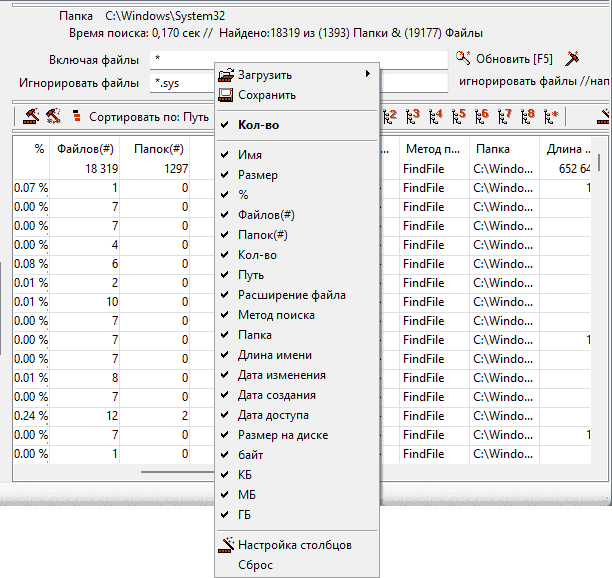Toggle the Размер на диске column
Viewport: 612px width, 578px height.
tap(282, 435)
